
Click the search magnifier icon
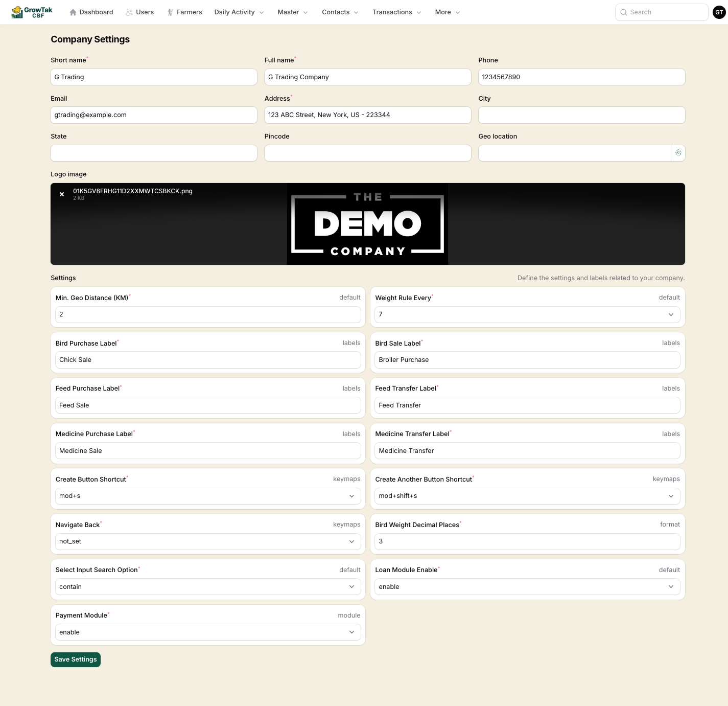pos(624,12)
